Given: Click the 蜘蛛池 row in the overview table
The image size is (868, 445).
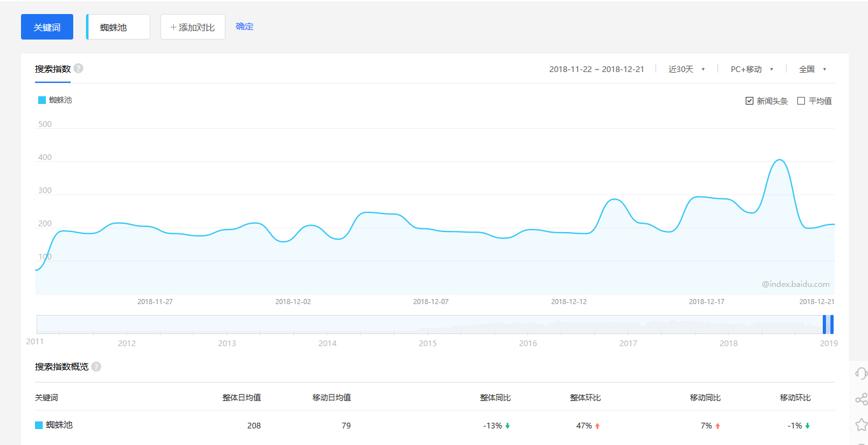Looking at the screenshot, I should pos(434,425).
